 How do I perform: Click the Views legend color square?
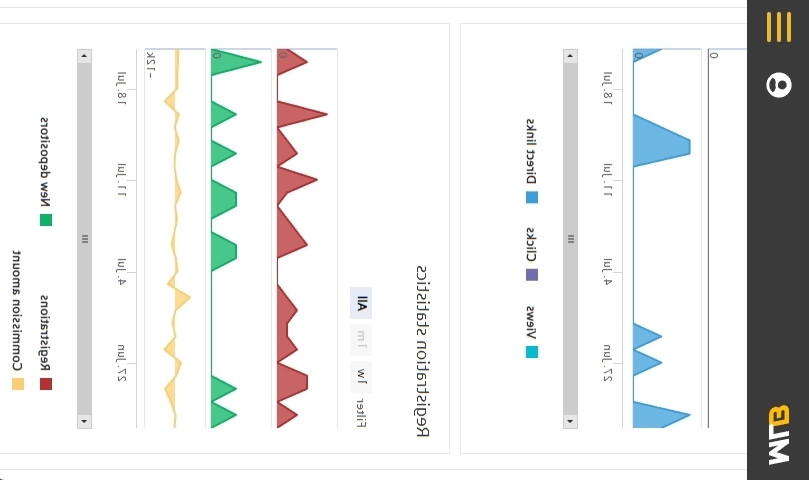pyautogui.click(x=532, y=351)
